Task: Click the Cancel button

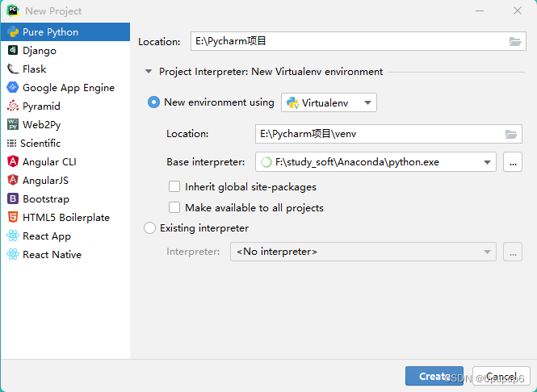Action: tap(501, 376)
